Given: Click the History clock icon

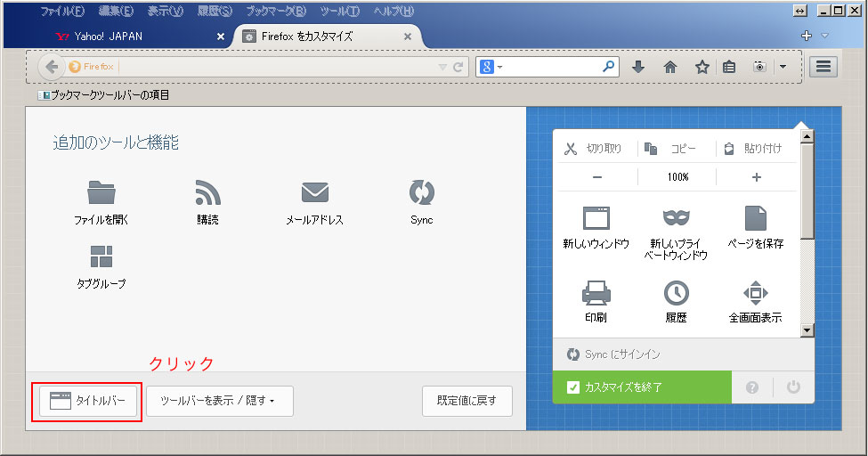Looking at the screenshot, I should coord(676,292).
